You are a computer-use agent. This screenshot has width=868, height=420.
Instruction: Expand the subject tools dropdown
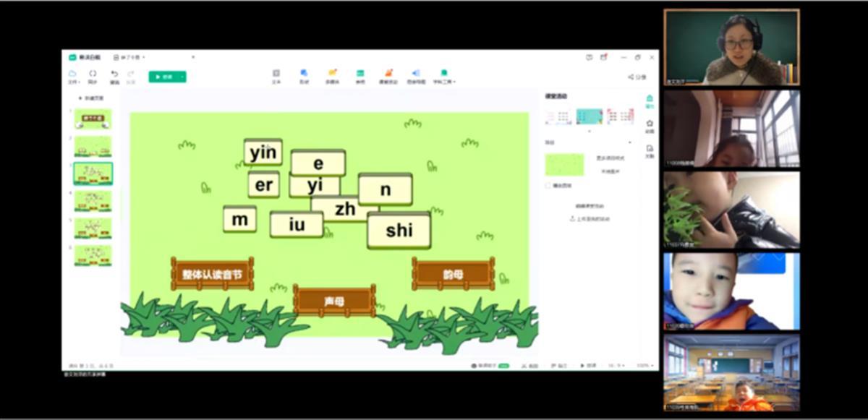click(444, 76)
